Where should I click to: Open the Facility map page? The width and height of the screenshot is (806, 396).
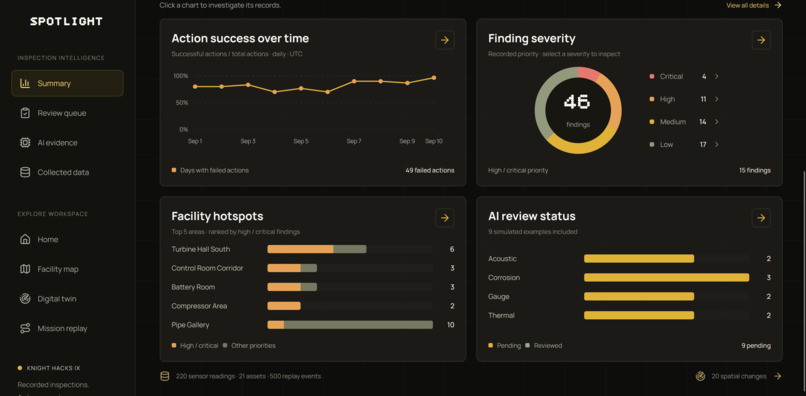(x=67, y=269)
